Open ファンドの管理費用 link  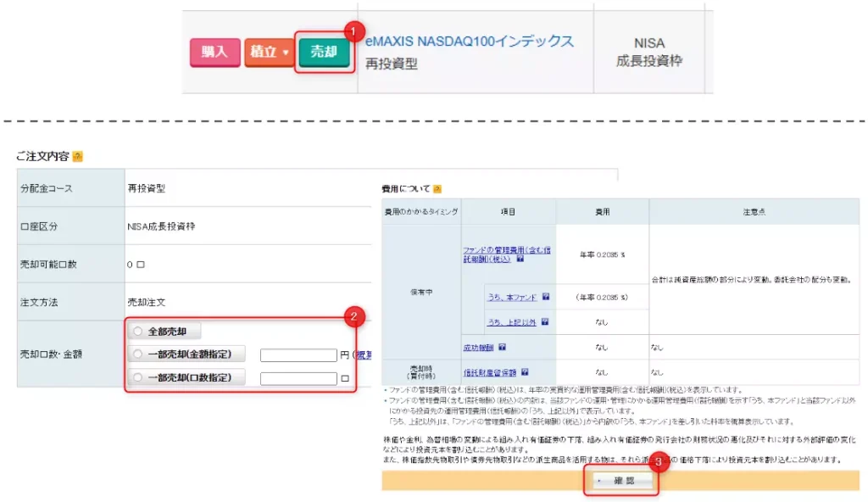[506, 254]
